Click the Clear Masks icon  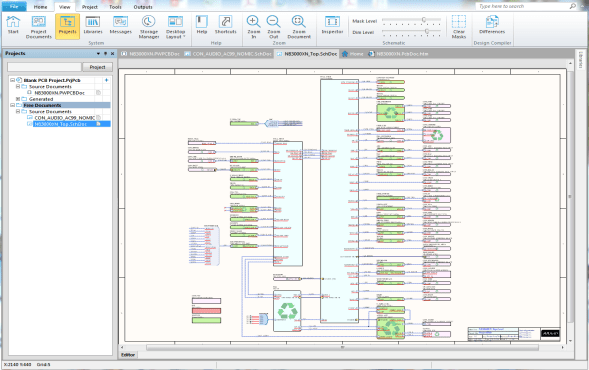[x=459, y=27]
